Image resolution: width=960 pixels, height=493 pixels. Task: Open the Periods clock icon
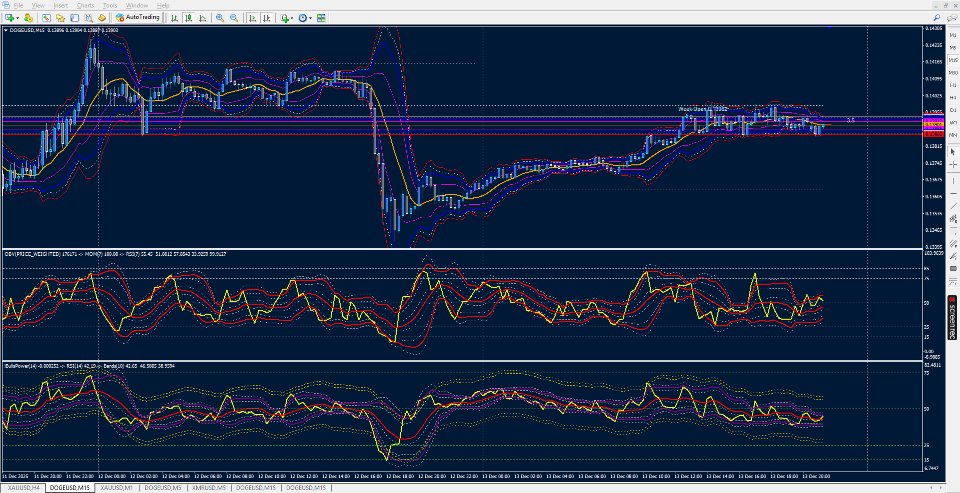302,18
